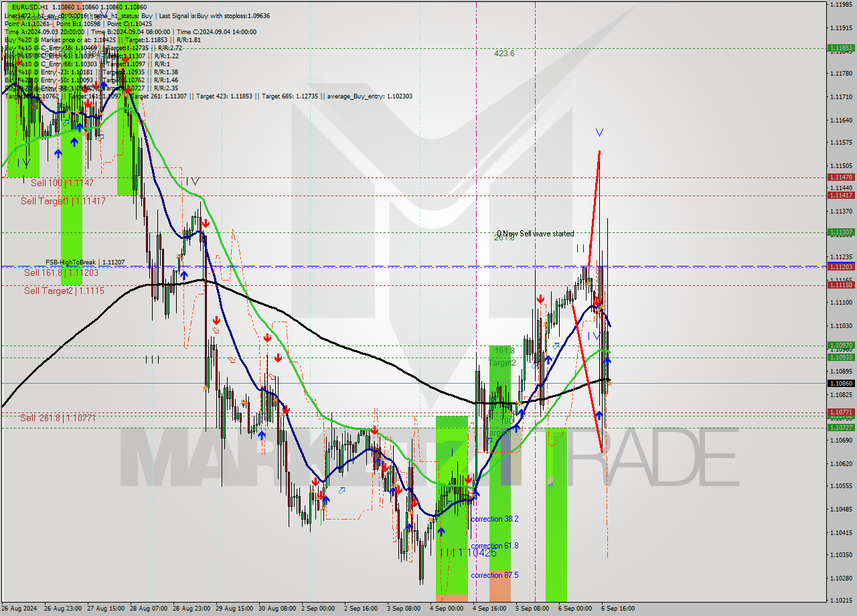Click the red 1.10771 price tag
Image resolution: width=857 pixels, height=616 pixels.
[841, 412]
